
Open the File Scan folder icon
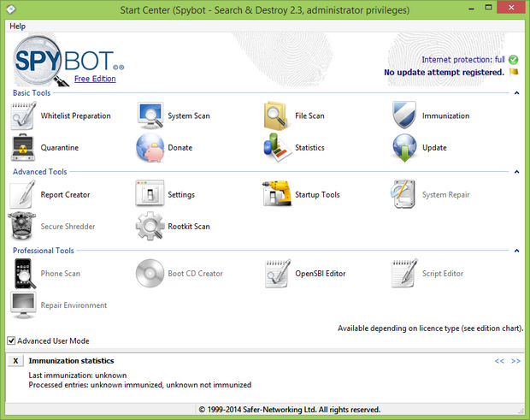coord(276,115)
